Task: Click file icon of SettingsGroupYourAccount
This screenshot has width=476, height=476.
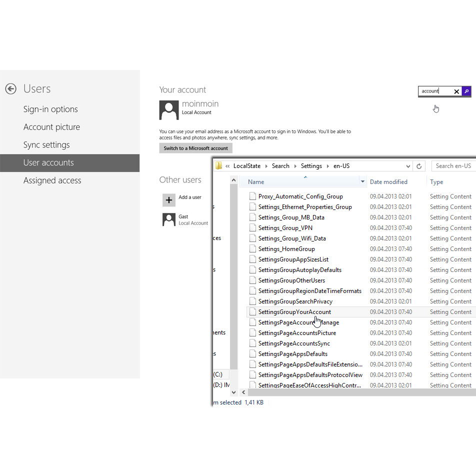Action: [252, 312]
